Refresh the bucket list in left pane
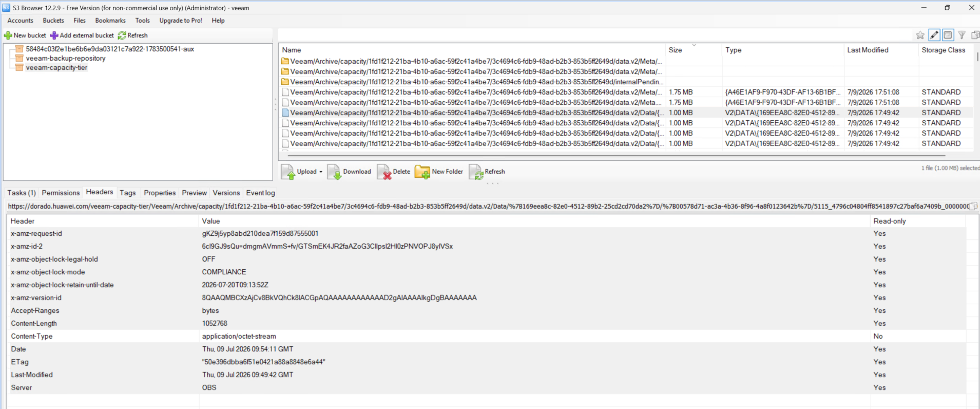Screen dimensions: 980x409 [x=133, y=35]
